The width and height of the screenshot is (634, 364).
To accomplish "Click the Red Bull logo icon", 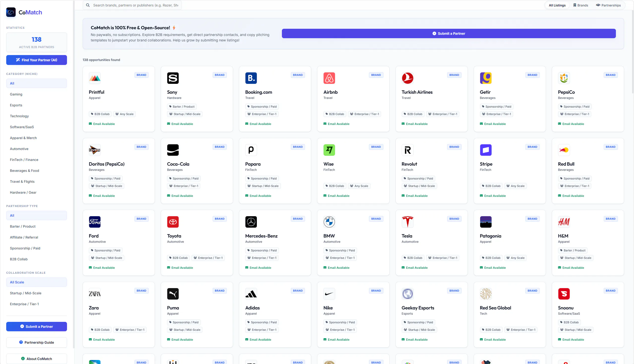I will [564, 150].
